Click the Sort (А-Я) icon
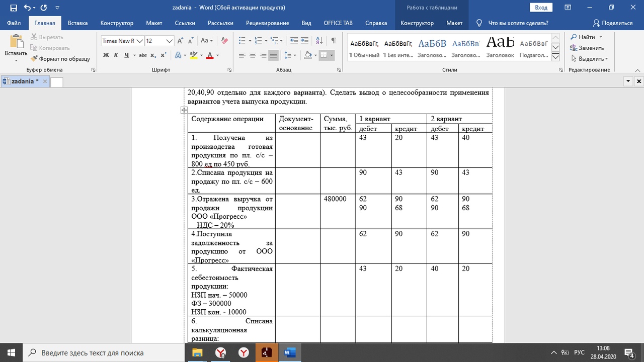644x362 pixels. pos(319,41)
